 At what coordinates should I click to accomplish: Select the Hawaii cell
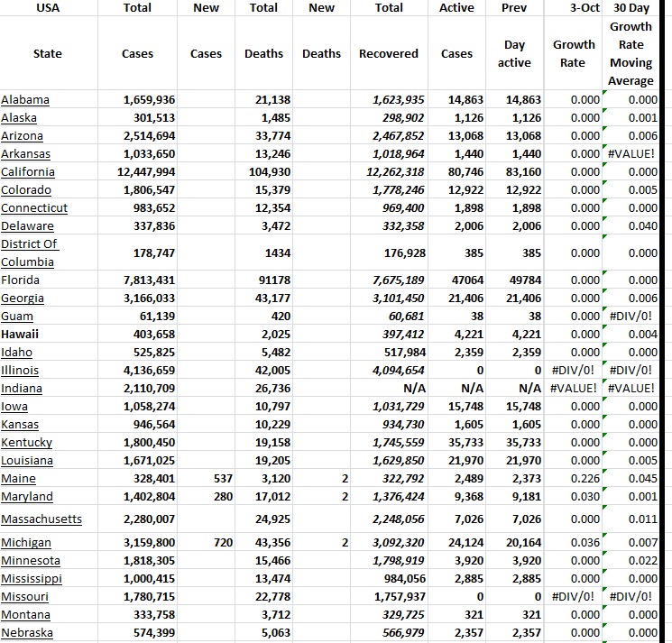49,335
